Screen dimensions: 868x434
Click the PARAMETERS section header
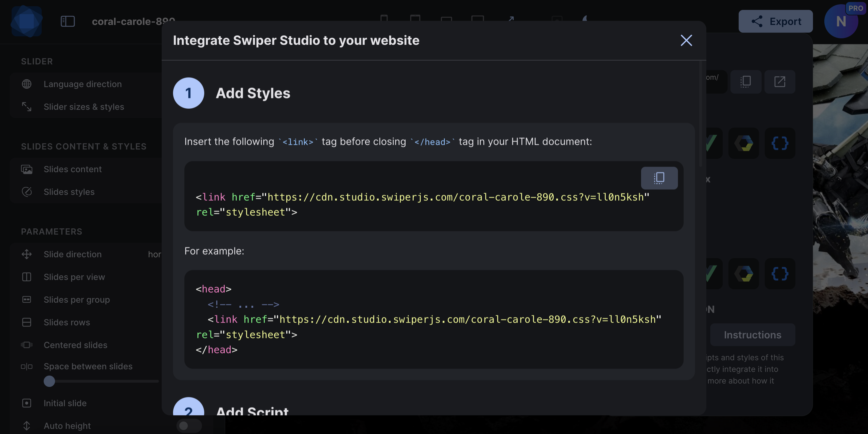(x=52, y=231)
